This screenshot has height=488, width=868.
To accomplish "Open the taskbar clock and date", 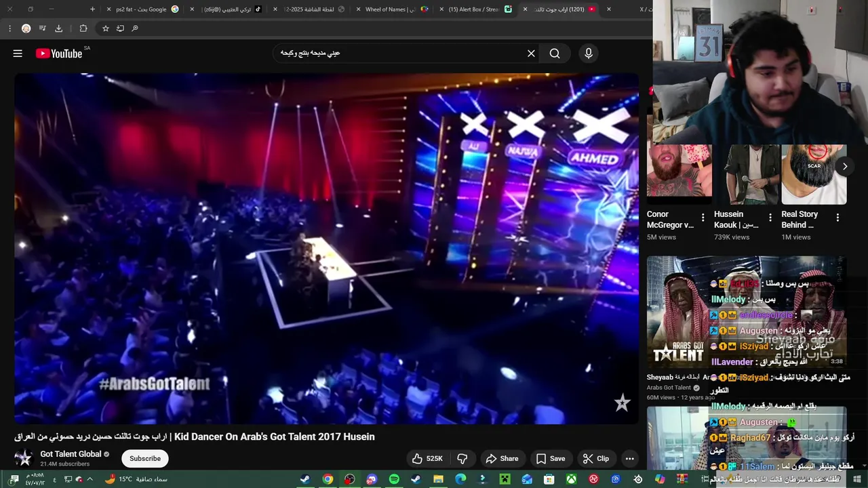I will pyautogui.click(x=35, y=479).
